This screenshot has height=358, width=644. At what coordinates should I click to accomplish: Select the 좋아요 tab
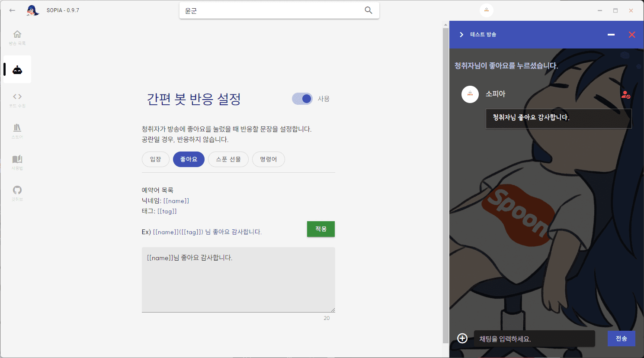coord(189,159)
